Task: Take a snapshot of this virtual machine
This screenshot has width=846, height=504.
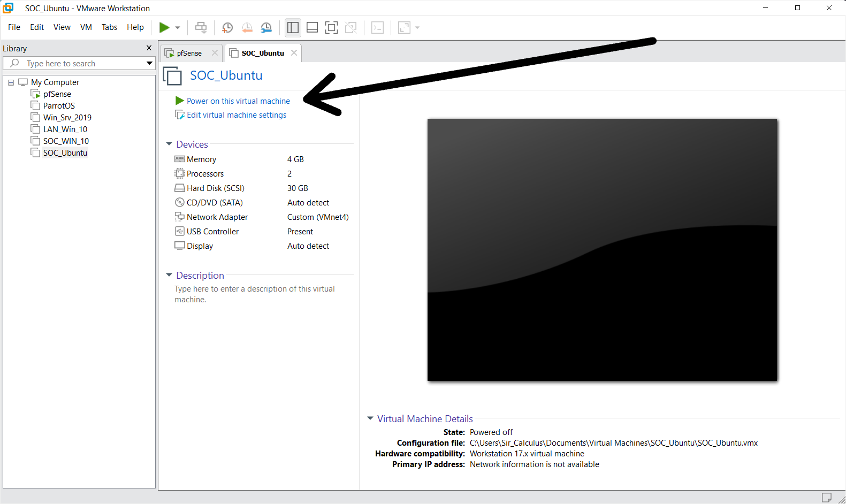Action: click(227, 28)
